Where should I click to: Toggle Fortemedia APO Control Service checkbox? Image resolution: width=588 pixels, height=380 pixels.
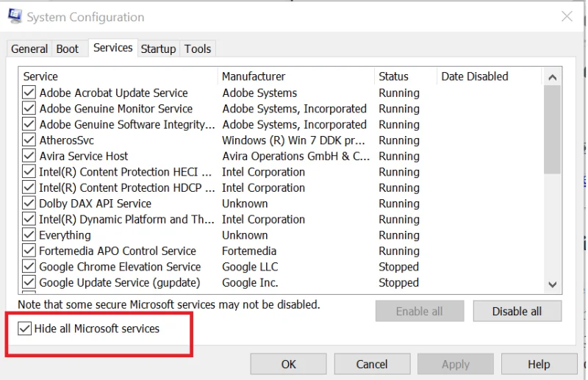click(x=29, y=251)
